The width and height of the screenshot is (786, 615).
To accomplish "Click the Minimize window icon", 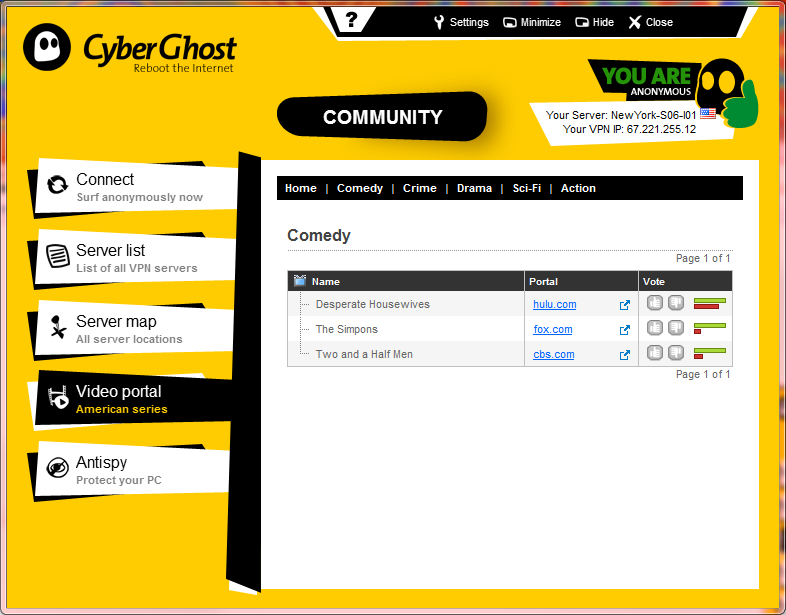I will 509,23.
